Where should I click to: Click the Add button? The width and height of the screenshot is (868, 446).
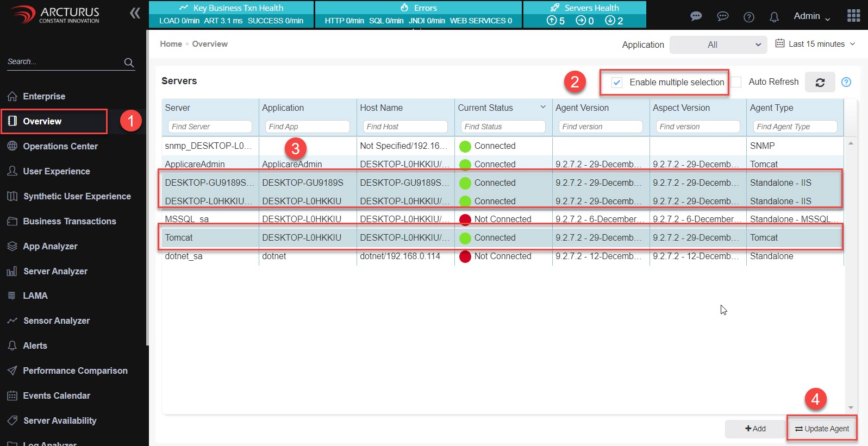755,429
